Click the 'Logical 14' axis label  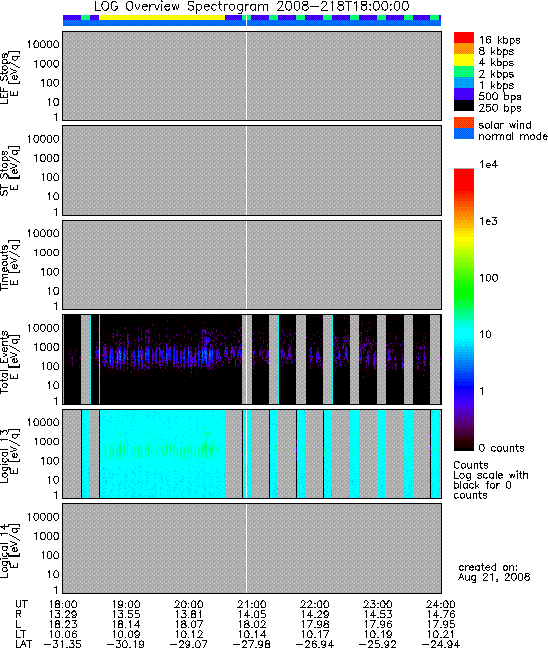[5, 551]
